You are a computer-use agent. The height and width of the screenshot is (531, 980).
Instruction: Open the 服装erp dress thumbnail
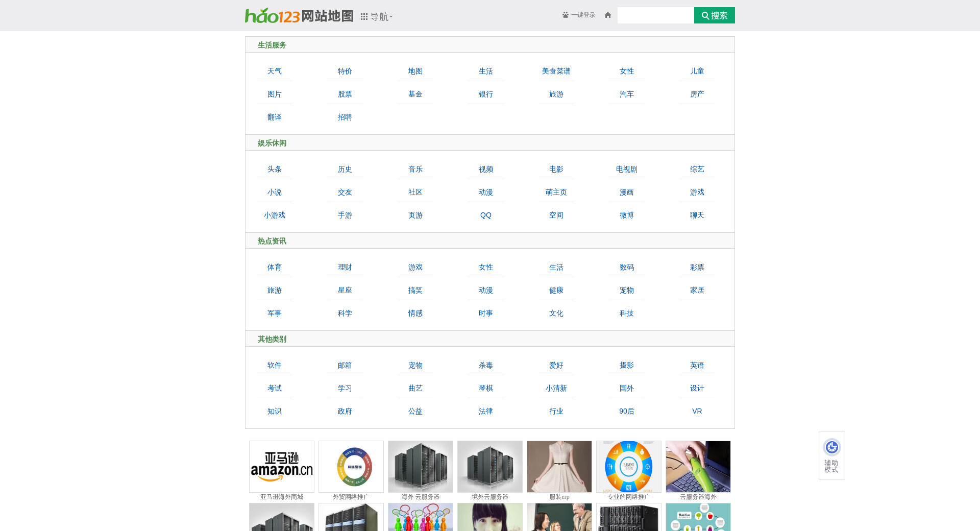pos(559,467)
